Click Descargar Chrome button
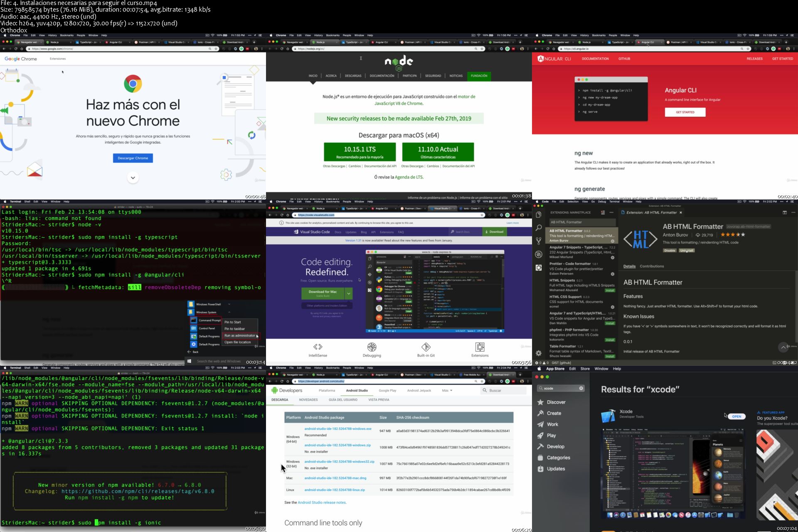This screenshot has width=798, height=532. (x=133, y=158)
